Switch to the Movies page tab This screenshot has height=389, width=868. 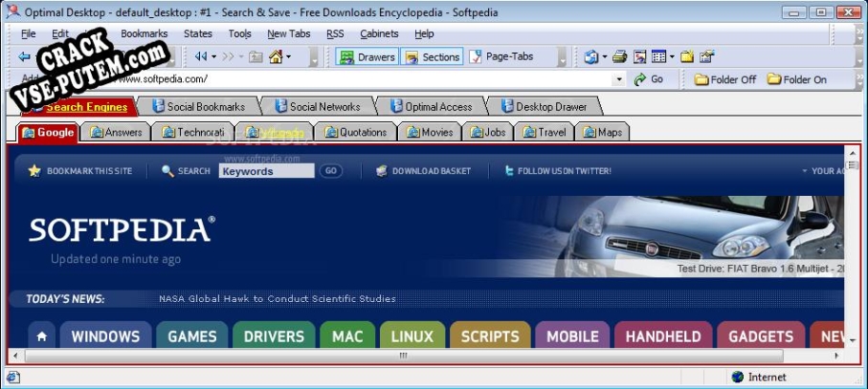(430, 132)
